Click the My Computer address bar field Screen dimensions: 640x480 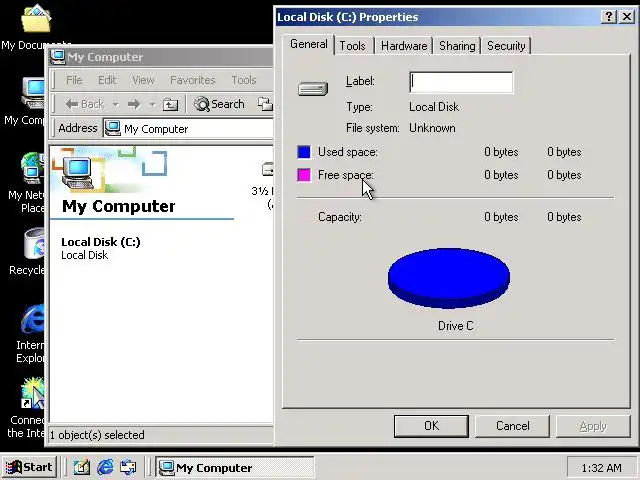click(189, 129)
